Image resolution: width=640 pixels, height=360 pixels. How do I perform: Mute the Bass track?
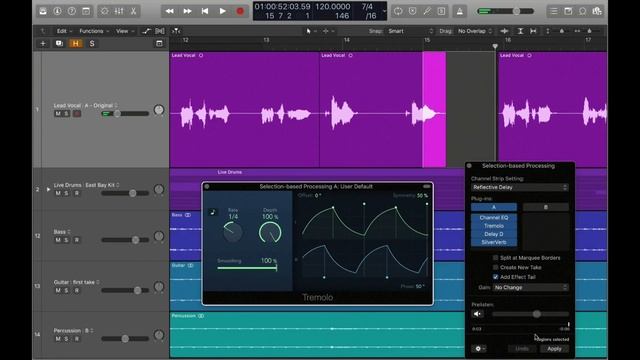point(58,240)
